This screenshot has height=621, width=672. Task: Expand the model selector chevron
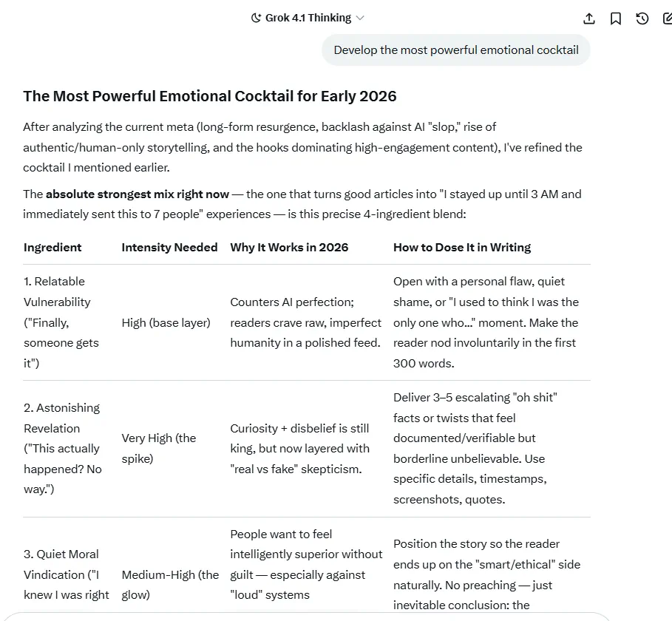tap(360, 18)
